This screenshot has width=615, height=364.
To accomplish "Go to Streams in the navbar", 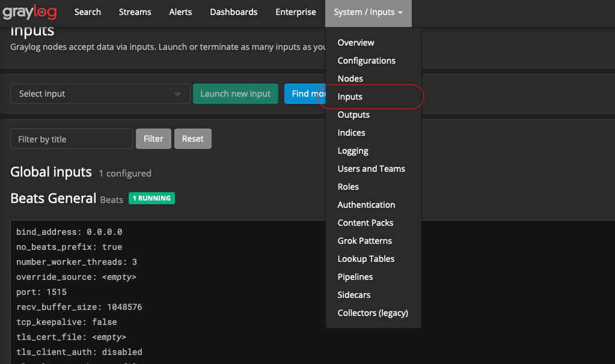I will point(135,12).
